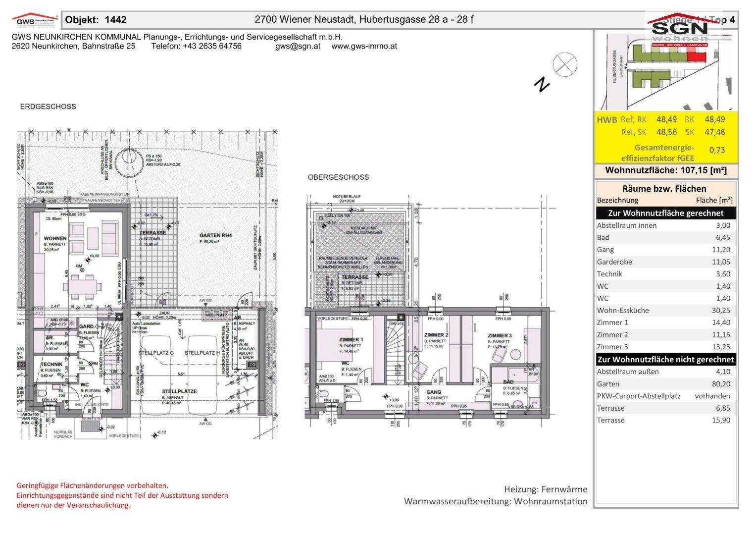Click the north arrow N symbol
The height and width of the screenshot is (535, 756).
pos(542,85)
